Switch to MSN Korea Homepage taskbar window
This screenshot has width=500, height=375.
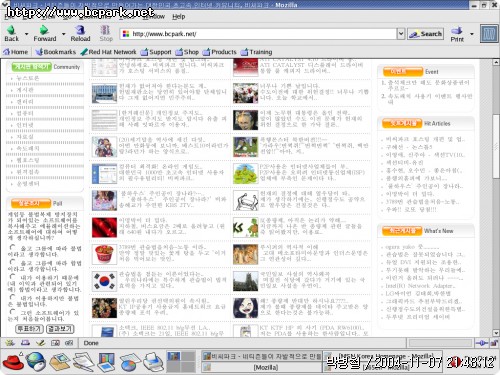(383, 356)
